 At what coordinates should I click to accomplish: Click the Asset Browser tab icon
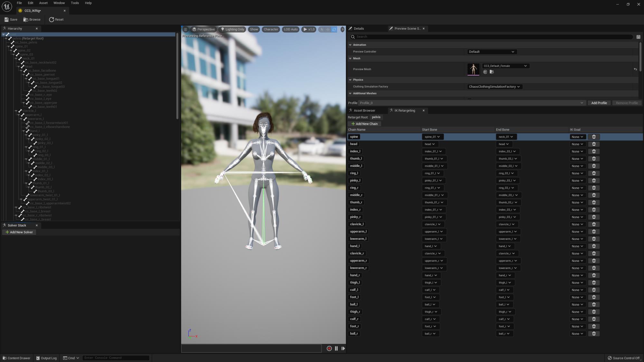click(x=351, y=110)
